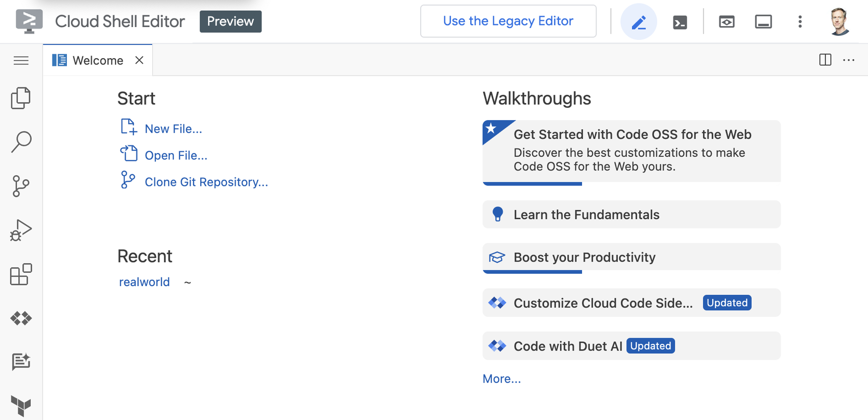Image resolution: width=868 pixels, height=420 pixels.
Task: Click the lightbulb icon on Learn Fundamentals
Action: pyautogui.click(x=497, y=214)
